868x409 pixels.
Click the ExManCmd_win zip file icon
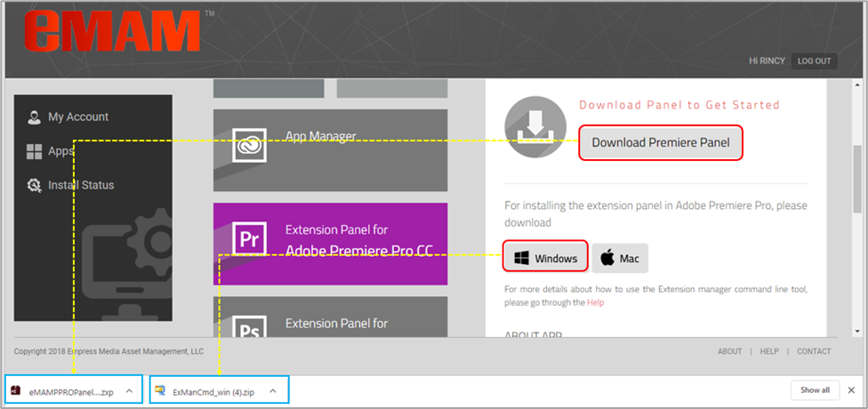(x=161, y=390)
